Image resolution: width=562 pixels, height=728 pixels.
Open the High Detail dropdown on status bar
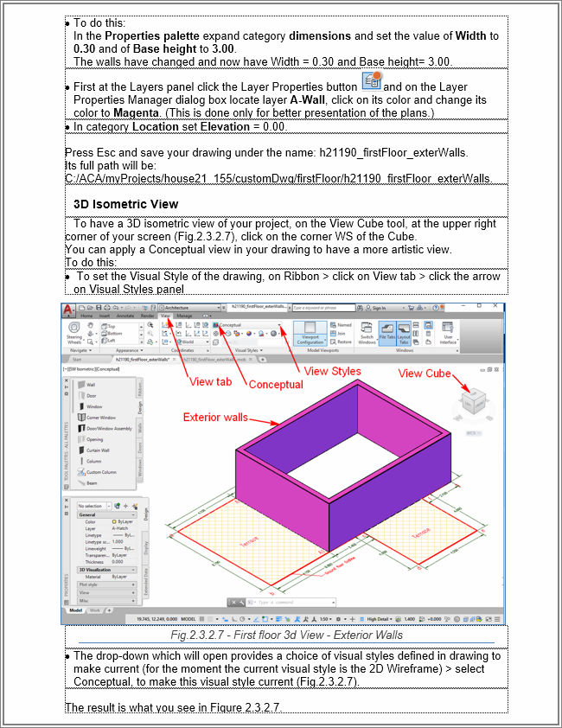(380, 619)
